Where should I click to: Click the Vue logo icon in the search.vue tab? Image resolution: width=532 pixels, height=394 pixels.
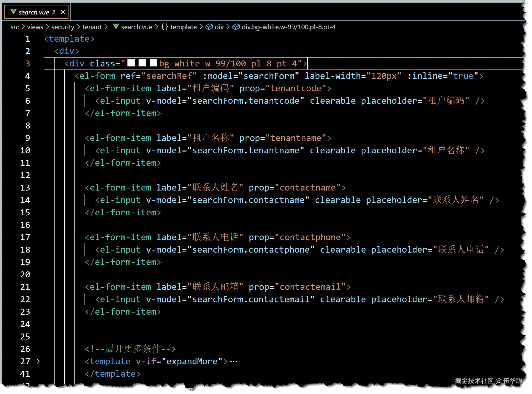click(13, 12)
